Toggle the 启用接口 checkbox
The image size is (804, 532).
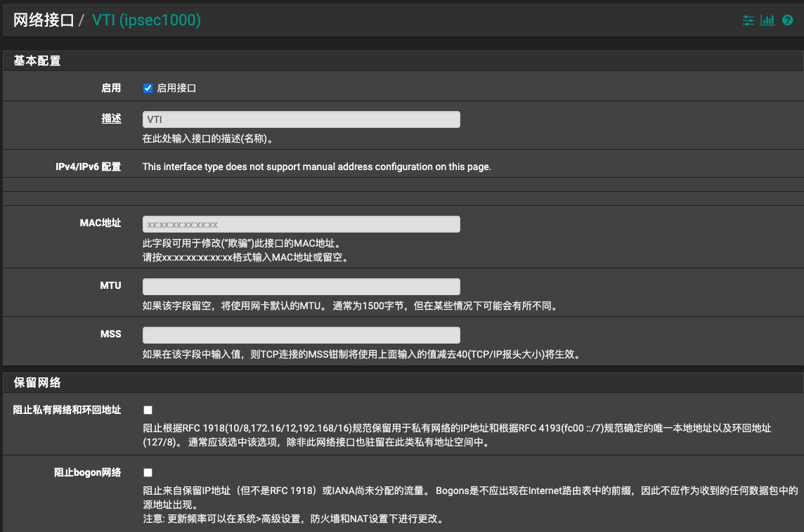point(148,89)
